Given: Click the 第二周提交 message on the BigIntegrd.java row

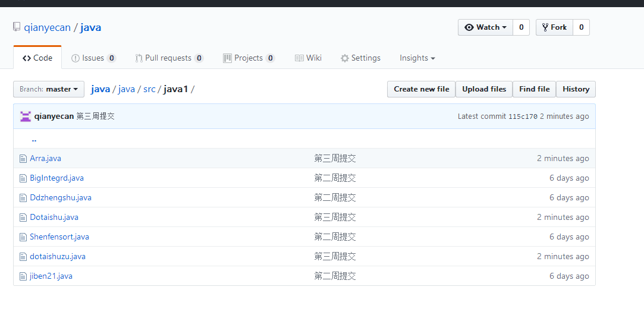Looking at the screenshot, I should (335, 178).
